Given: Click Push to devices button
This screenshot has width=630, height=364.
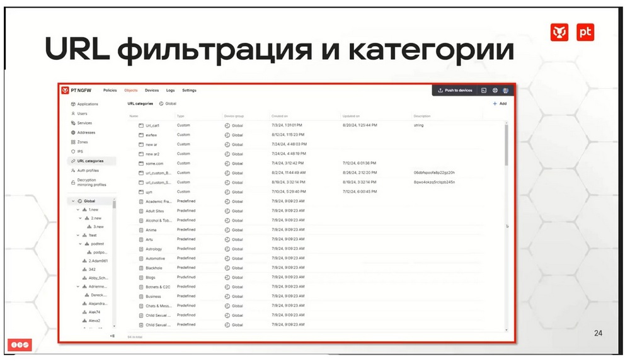Looking at the screenshot, I should [x=455, y=91].
